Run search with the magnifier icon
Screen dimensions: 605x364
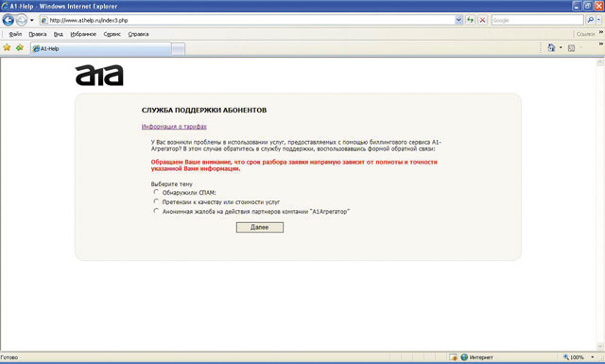(590, 20)
